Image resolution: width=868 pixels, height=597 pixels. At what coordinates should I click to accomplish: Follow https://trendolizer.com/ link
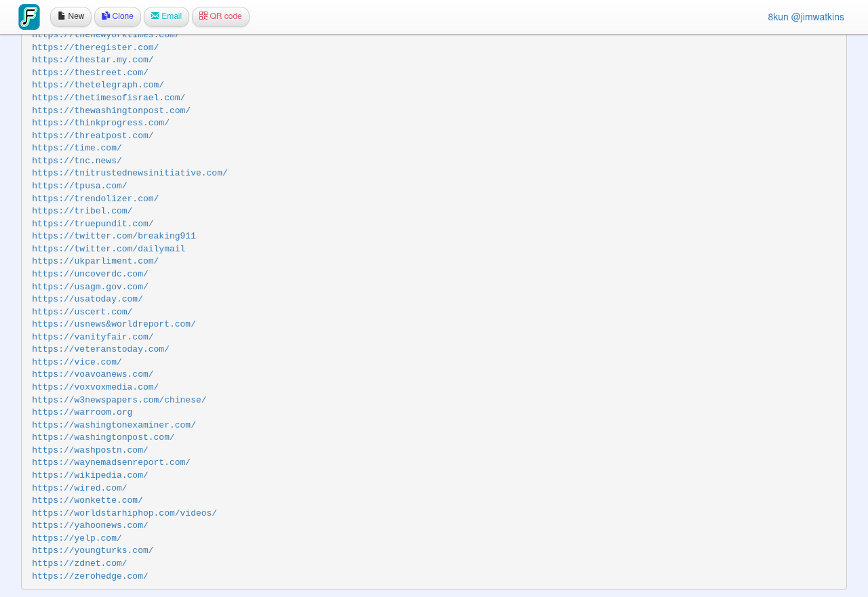tap(96, 199)
